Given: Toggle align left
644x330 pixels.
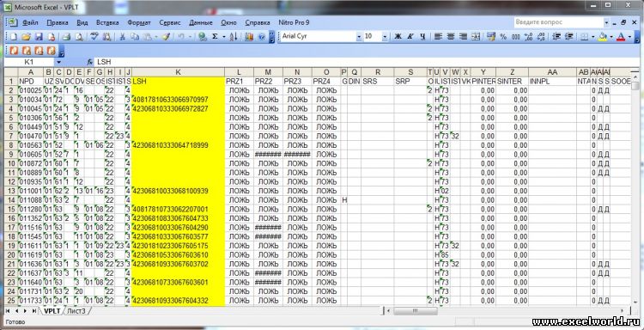Looking at the screenshot, I should (x=438, y=37).
